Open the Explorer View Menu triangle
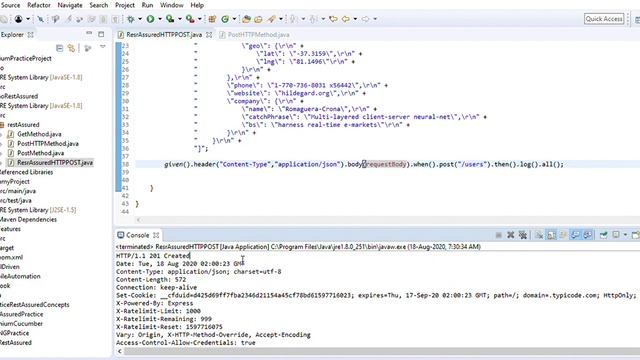640x360 pixels. (102, 47)
